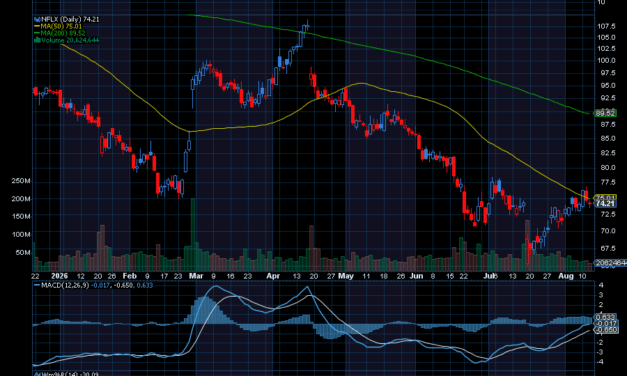
Task: Click the 150M volume axis label
Action: tap(21, 216)
